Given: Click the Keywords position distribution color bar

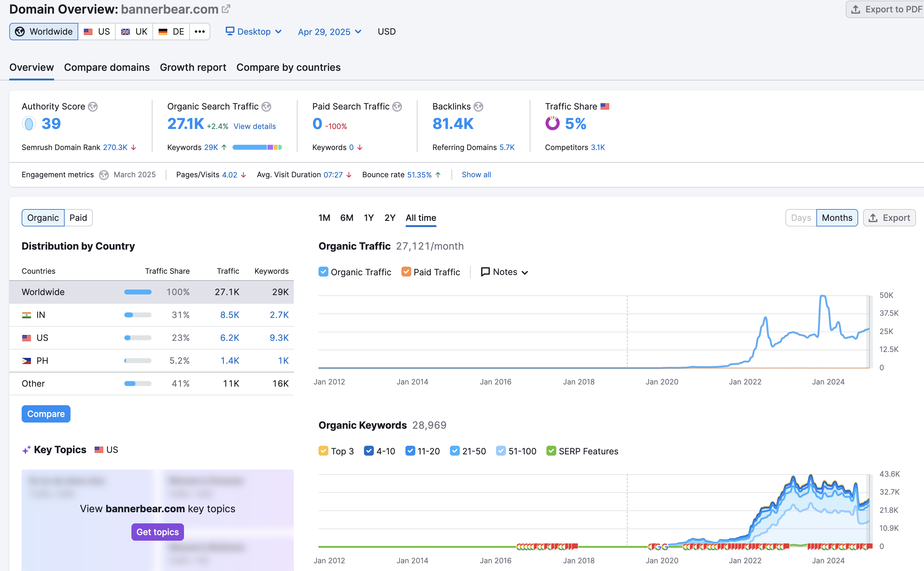Looking at the screenshot, I should tap(257, 147).
